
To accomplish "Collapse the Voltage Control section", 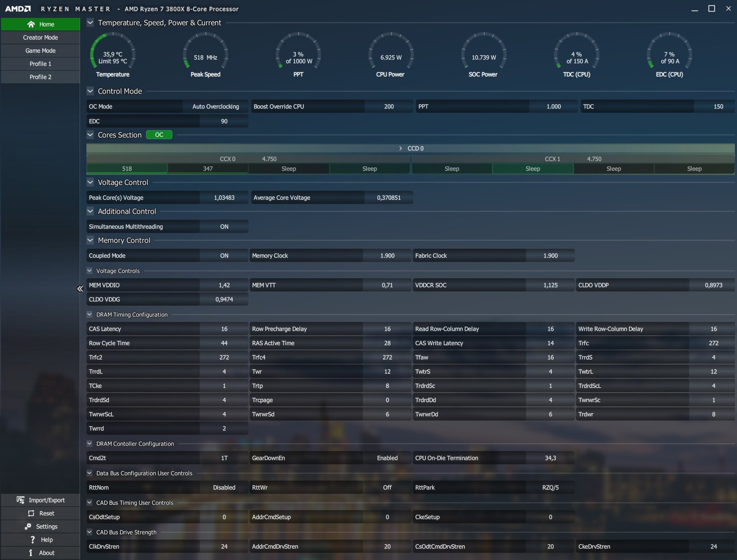I will point(90,182).
